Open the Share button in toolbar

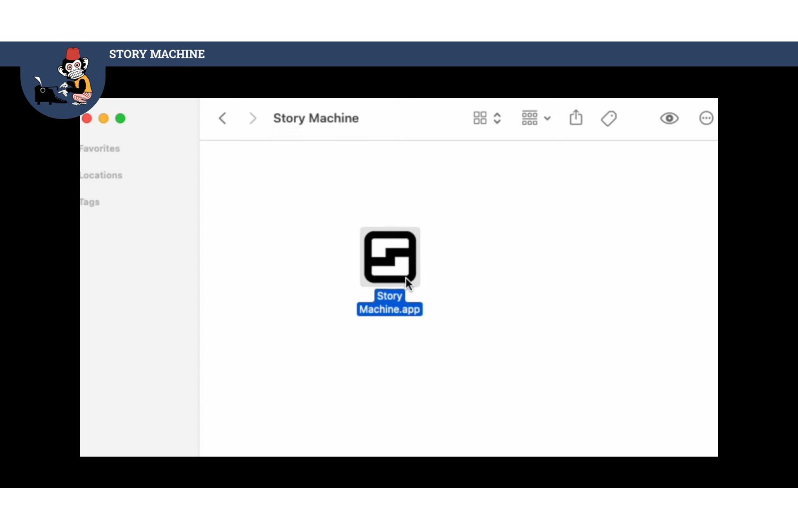point(576,118)
